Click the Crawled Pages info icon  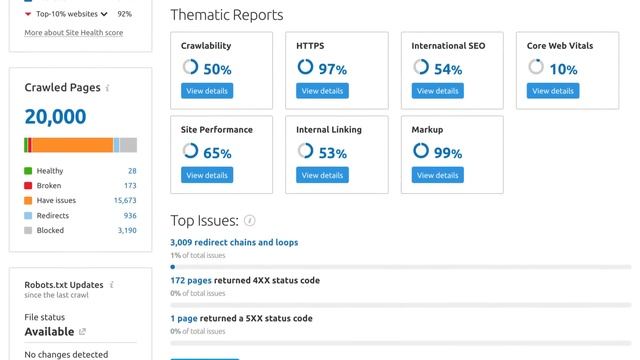(x=107, y=88)
